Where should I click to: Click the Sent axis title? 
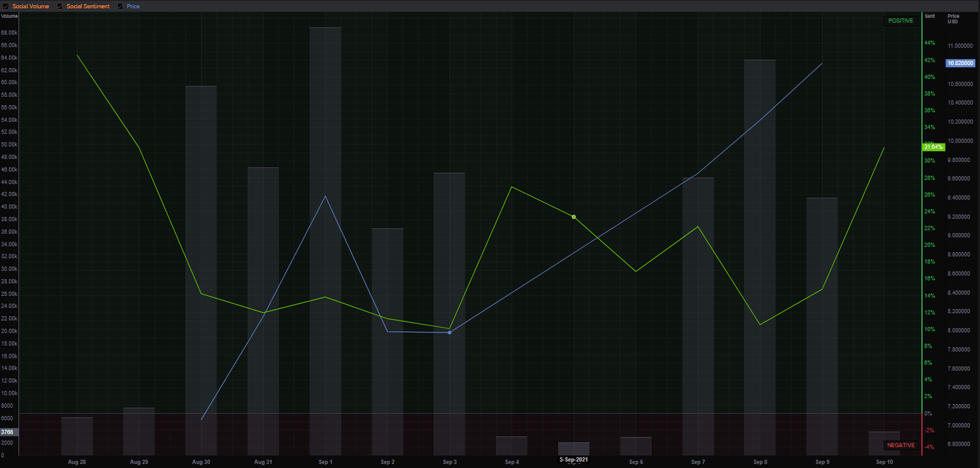click(930, 16)
